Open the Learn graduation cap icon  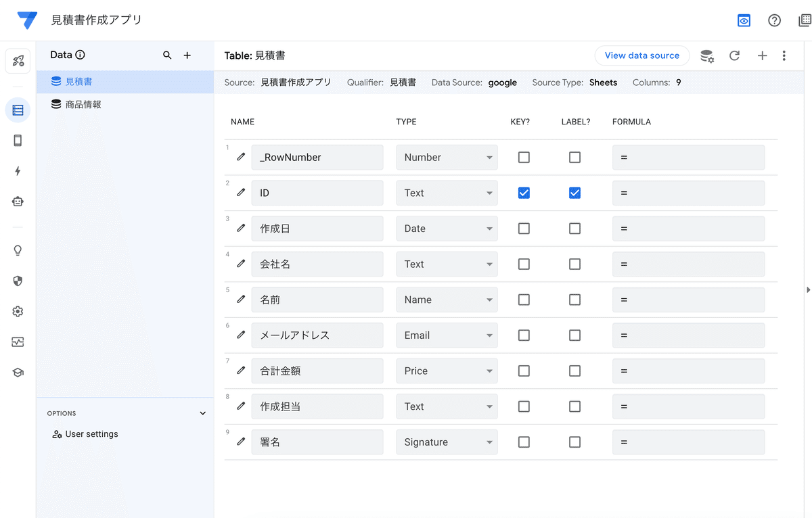[18, 373]
